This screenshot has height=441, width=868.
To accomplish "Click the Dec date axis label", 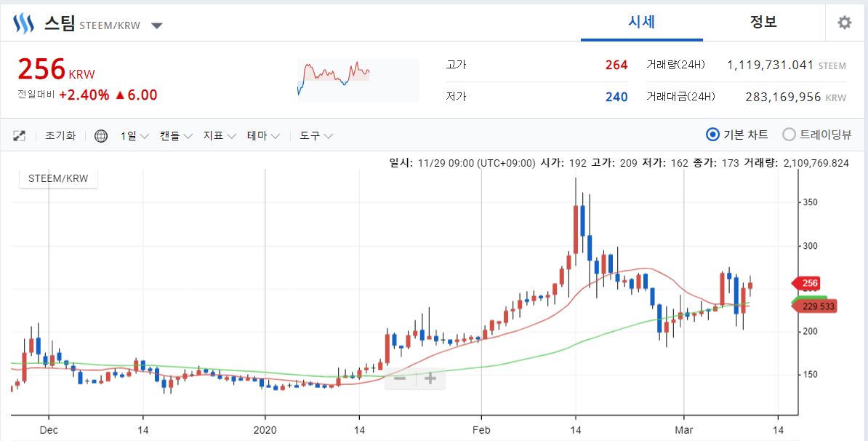I will 49,429.
